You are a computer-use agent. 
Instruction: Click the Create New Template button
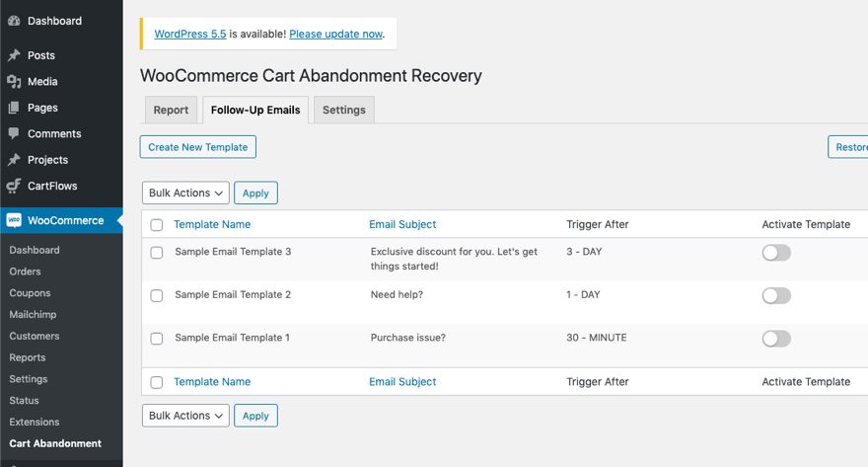198,147
